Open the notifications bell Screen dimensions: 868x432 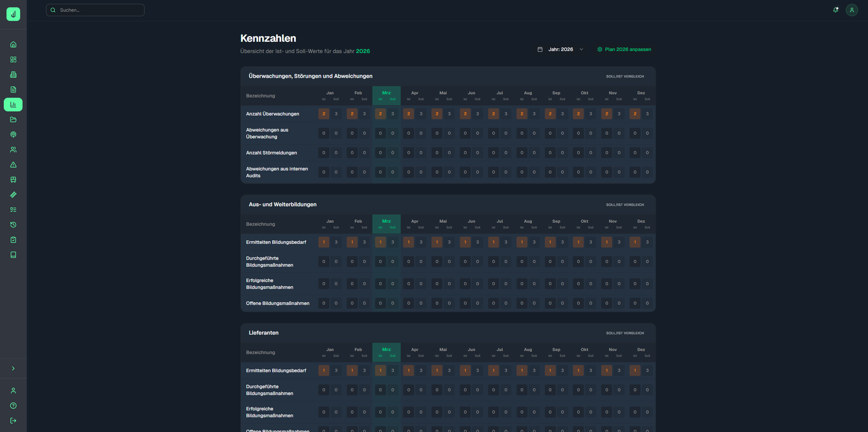[835, 10]
